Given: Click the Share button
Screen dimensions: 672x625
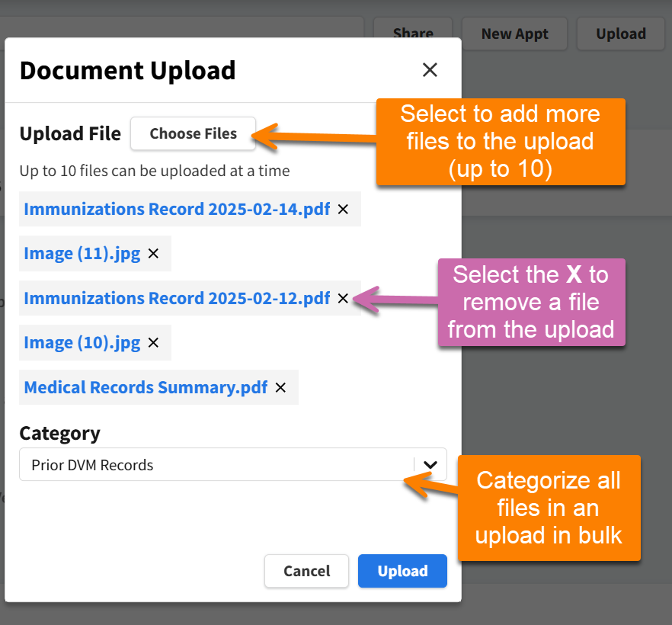Looking at the screenshot, I should pyautogui.click(x=412, y=34).
